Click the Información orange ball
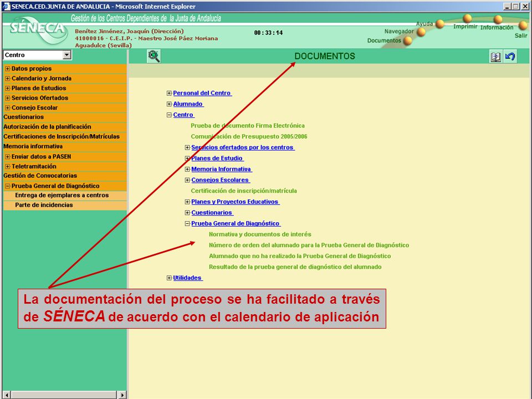The height and width of the screenshot is (399, 532). coord(498,19)
